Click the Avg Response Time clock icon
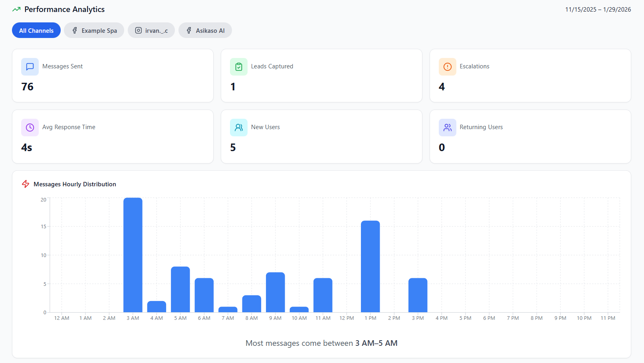This screenshot has width=644, height=363. coord(30,128)
